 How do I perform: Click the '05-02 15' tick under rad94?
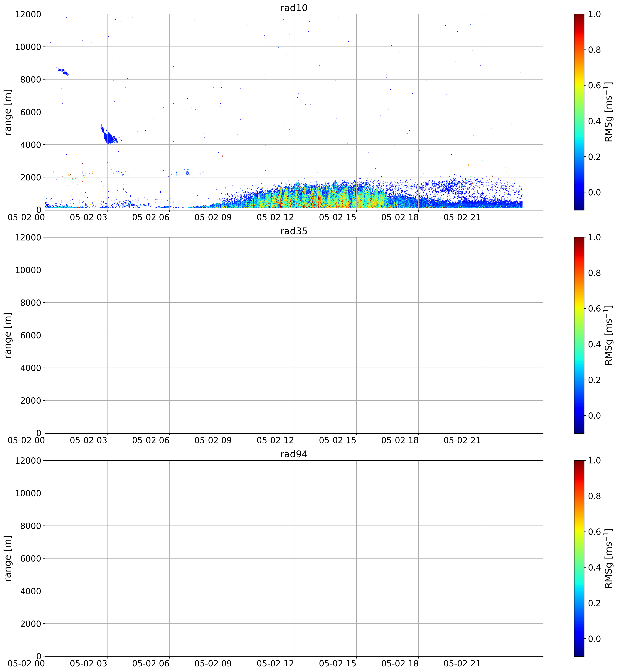point(338,664)
